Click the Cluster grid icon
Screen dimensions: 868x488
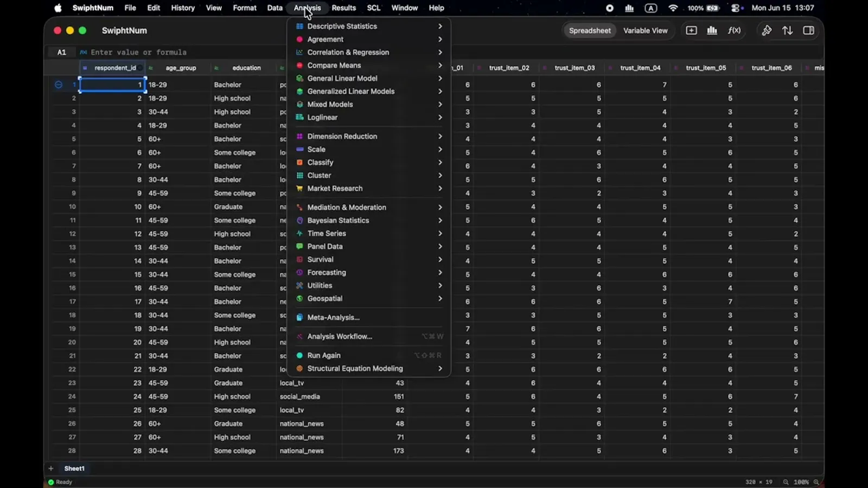(299, 175)
